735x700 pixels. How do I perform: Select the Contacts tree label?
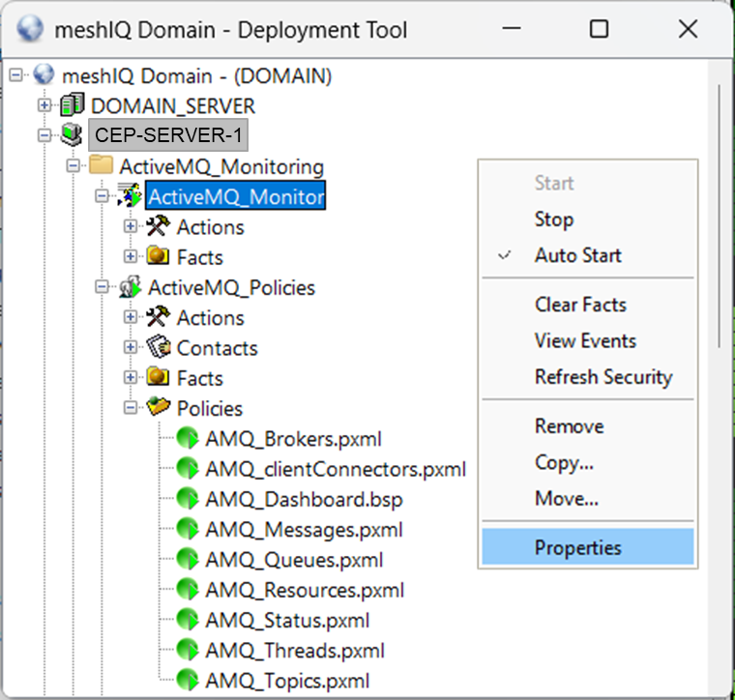[217, 348]
